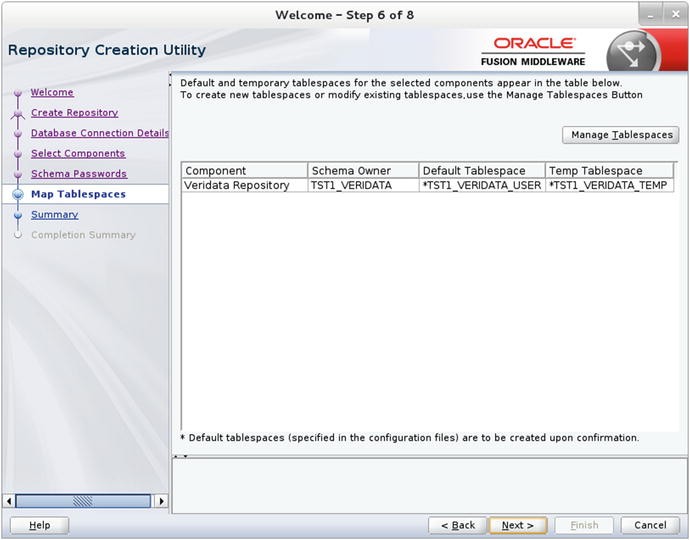Go to the Create Repository step

tap(74, 113)
